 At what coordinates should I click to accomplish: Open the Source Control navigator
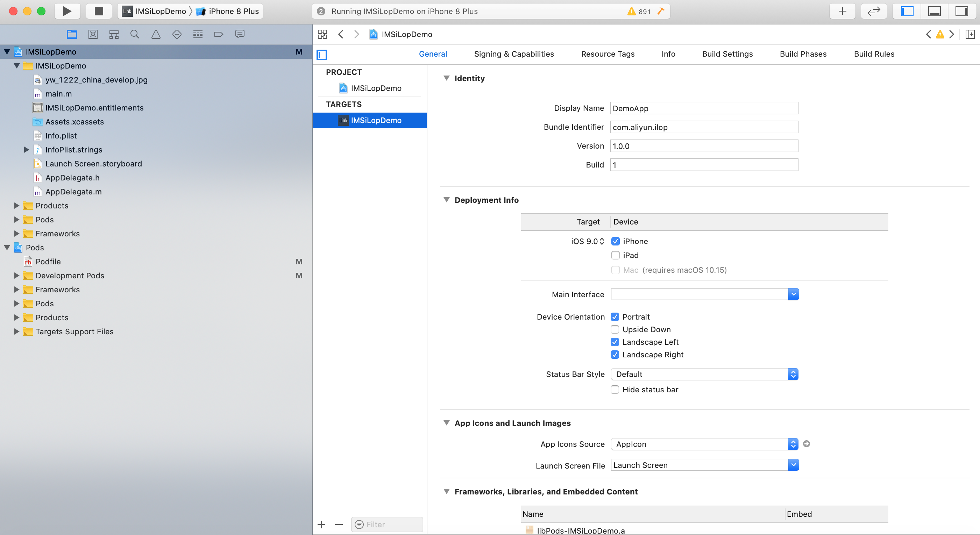pos(93,34)
